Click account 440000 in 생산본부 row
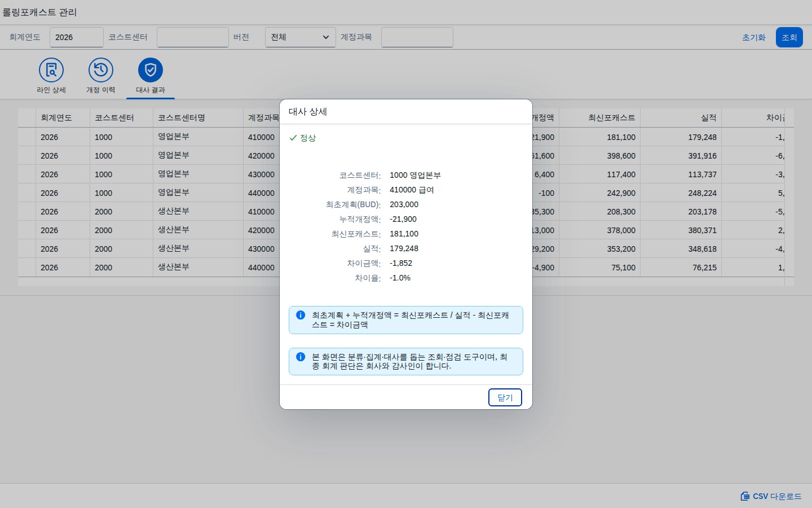The width and height of the screenshot is (812, 508). [261, 268]
